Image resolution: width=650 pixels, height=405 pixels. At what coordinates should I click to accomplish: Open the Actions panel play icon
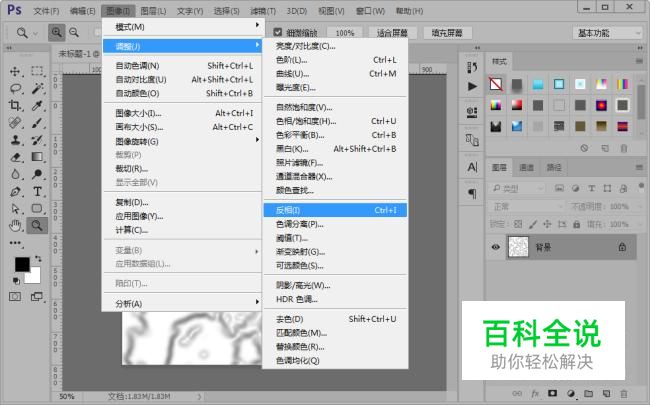[x=472, y=86]
